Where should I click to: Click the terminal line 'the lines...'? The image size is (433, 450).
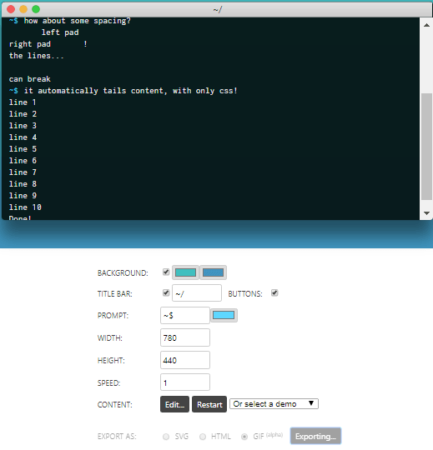(36, 56)
